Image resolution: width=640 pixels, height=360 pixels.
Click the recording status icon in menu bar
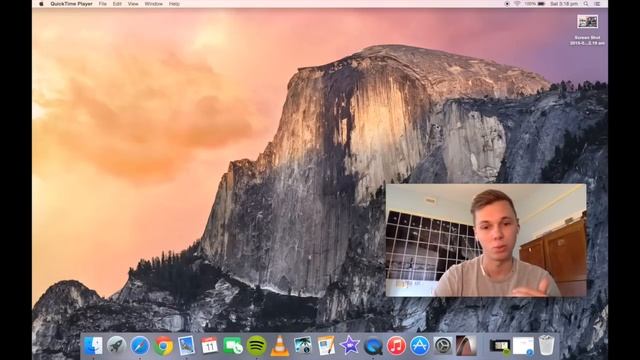tap(507, 4)
